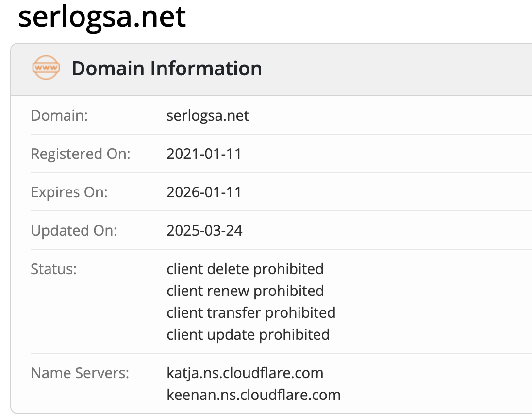This screenshot has width=532, height=415.
Task: Click the client transfer prohibited status
Action: pos(251,313)
